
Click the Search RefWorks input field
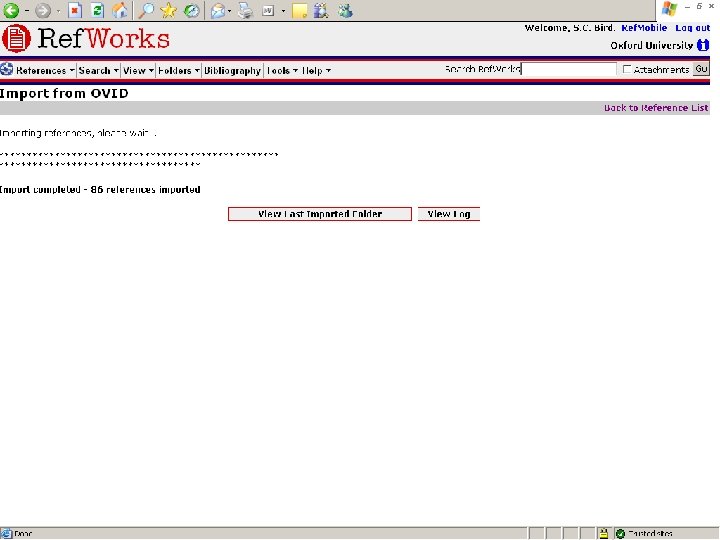[x=568, y=69]
